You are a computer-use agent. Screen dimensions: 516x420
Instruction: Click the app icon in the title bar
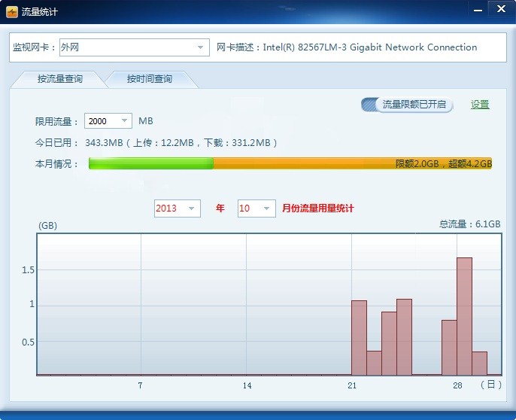12,12
